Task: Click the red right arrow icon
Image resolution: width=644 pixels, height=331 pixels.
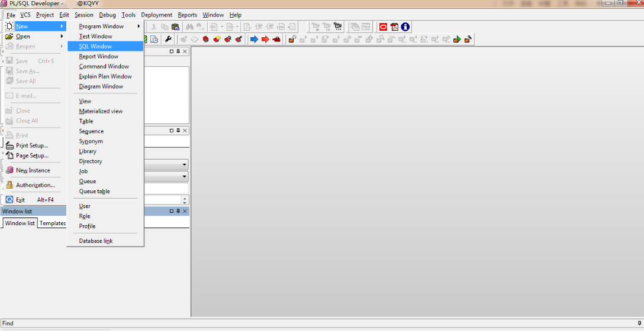Action: point(265,40)
